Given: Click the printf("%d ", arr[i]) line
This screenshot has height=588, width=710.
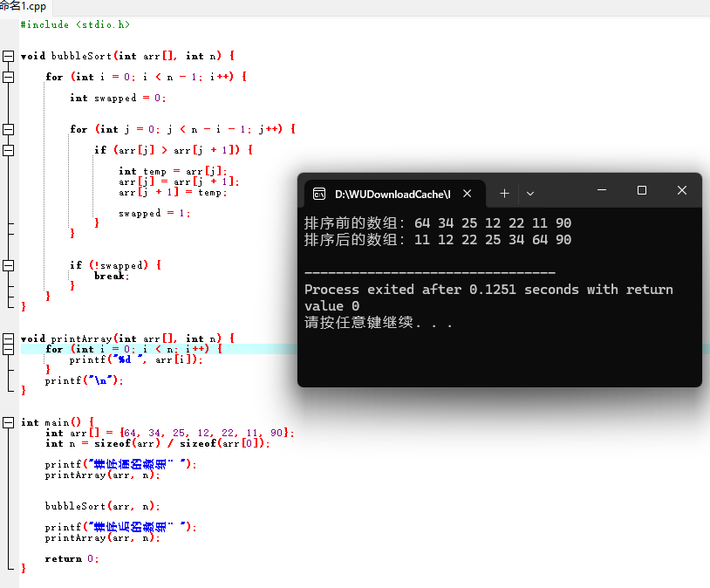Looking at the screenshot, I should [136, 359].
